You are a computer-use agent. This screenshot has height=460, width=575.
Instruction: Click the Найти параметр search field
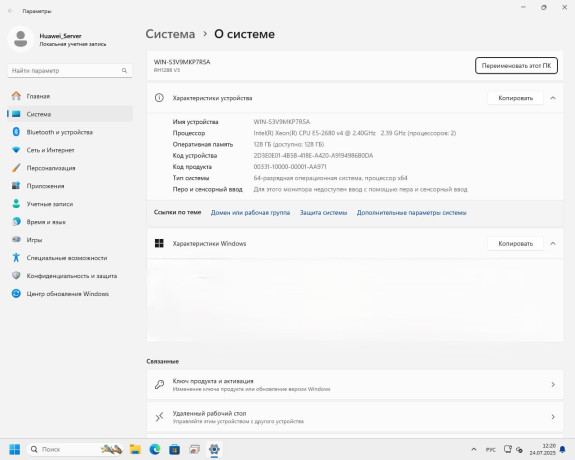(70, 70)
